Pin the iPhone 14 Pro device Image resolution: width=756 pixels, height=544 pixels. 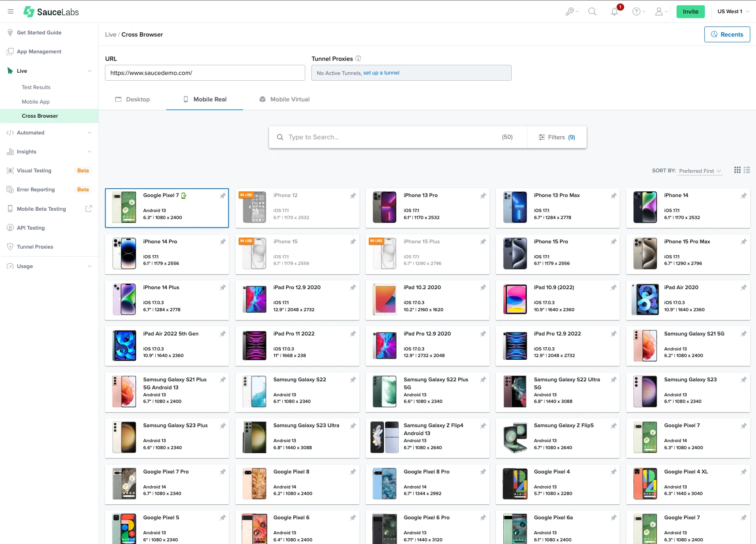click(223, 242)
